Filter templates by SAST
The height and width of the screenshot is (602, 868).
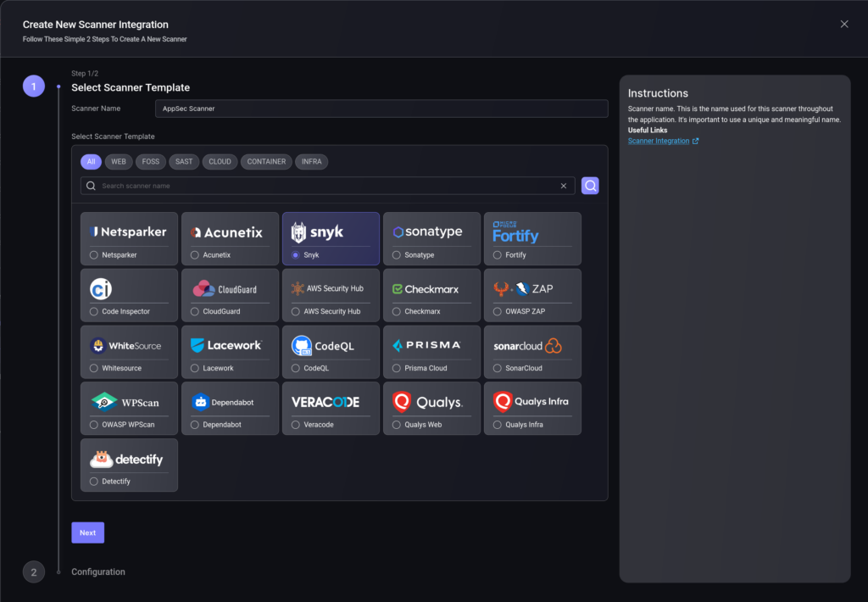tap(184, 162)
